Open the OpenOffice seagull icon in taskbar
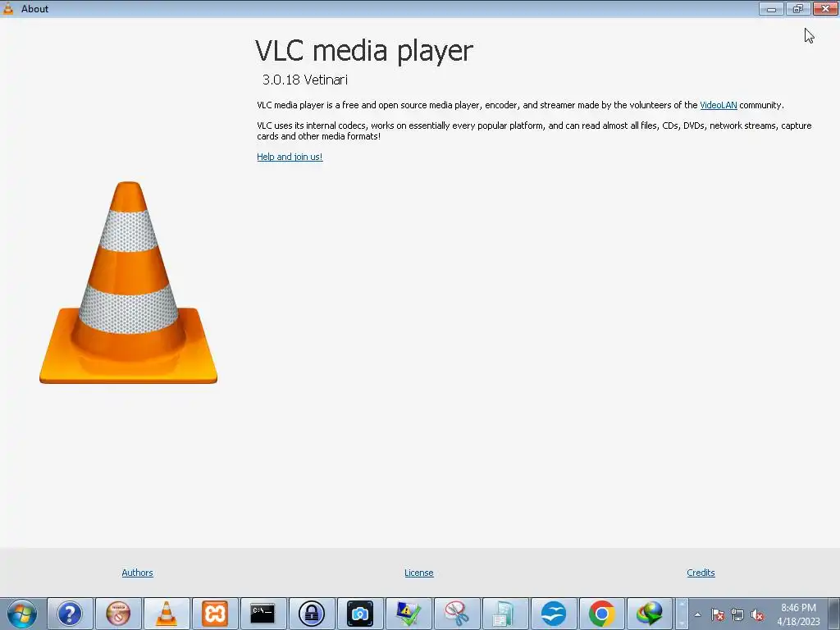 [554, 614]
